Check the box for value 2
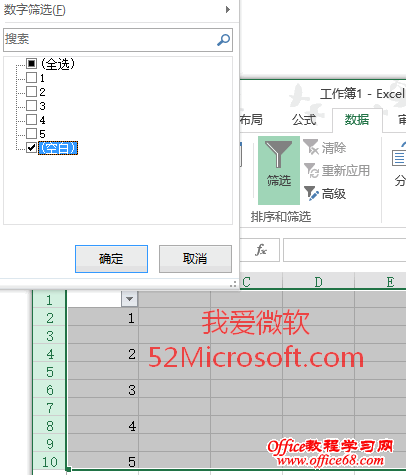Screen dimensions: 406x475 (31, 91)
